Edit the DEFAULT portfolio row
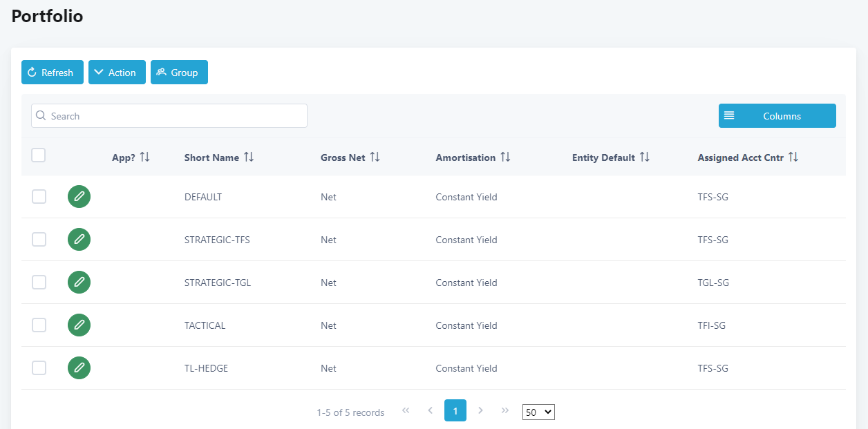 pos(79,197)
